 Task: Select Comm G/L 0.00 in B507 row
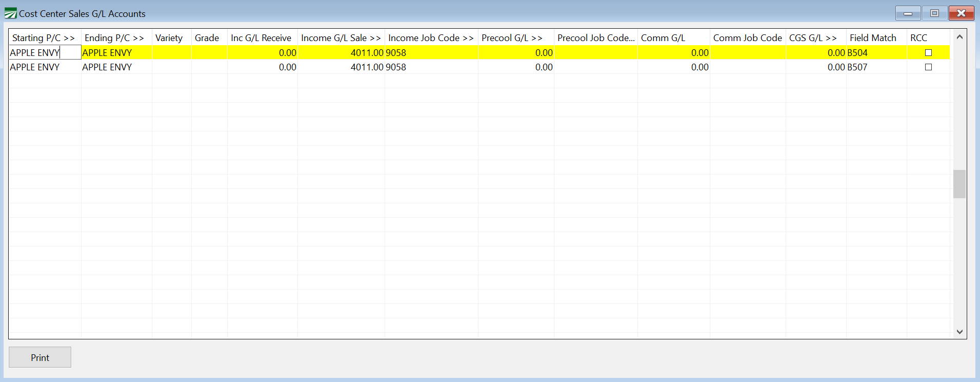(674, 67)
